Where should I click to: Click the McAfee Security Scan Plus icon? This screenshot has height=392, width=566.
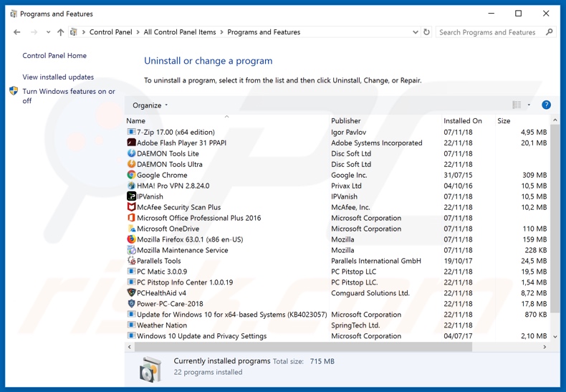click(x=131, y=207)
